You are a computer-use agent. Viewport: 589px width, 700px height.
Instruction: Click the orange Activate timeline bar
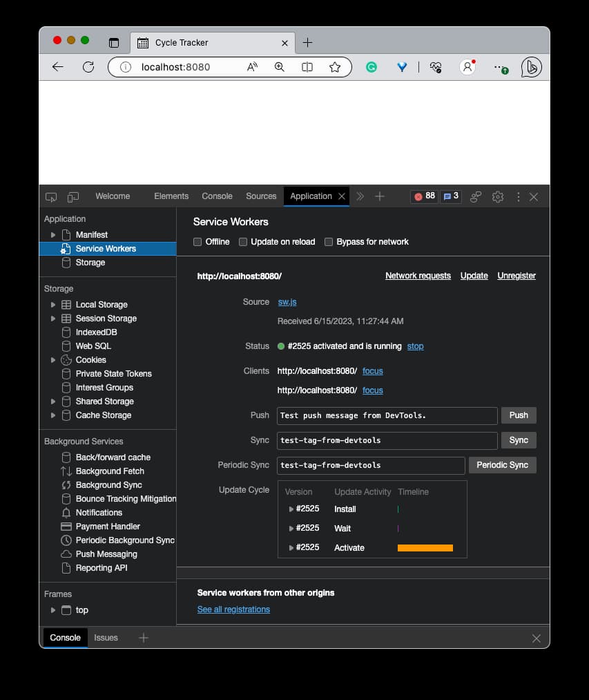[425, 547]
